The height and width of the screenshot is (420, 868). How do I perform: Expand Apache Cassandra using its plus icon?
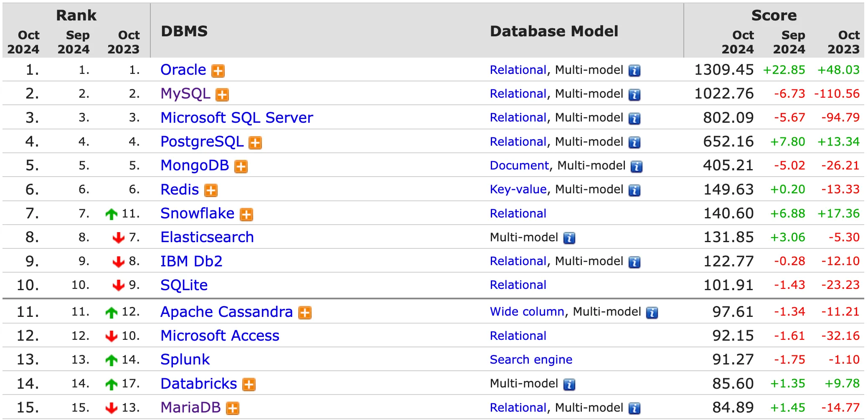click(305, 313)
